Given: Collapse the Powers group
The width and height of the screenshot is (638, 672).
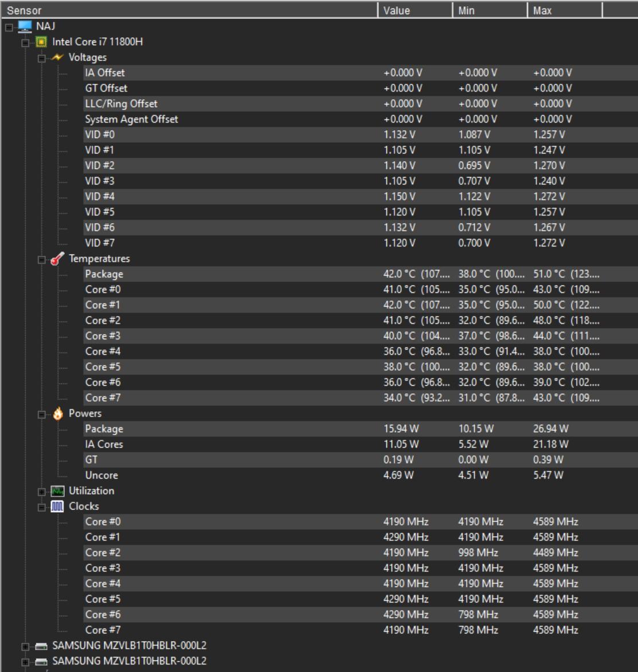Looking at the screenshot, I should click(42, 415).
